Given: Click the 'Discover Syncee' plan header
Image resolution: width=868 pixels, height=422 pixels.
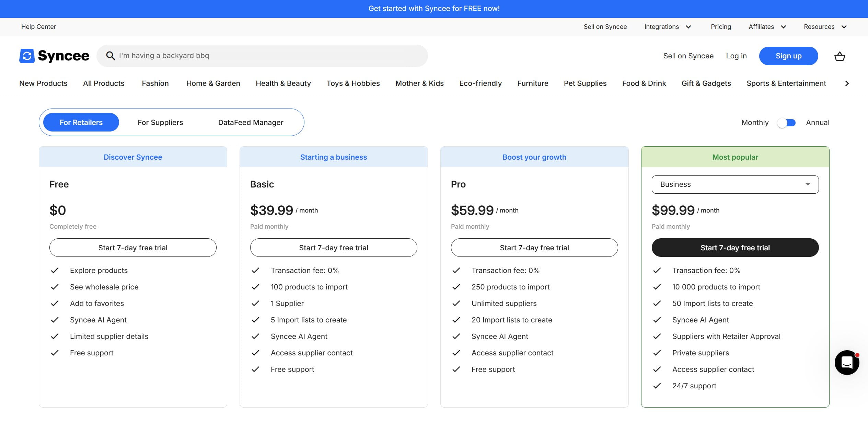Looking at the screenshot, I should [x=133, y=157].
